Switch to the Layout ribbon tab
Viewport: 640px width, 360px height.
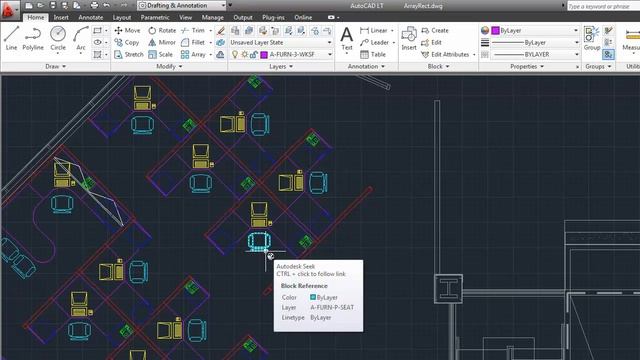[122, 18]
